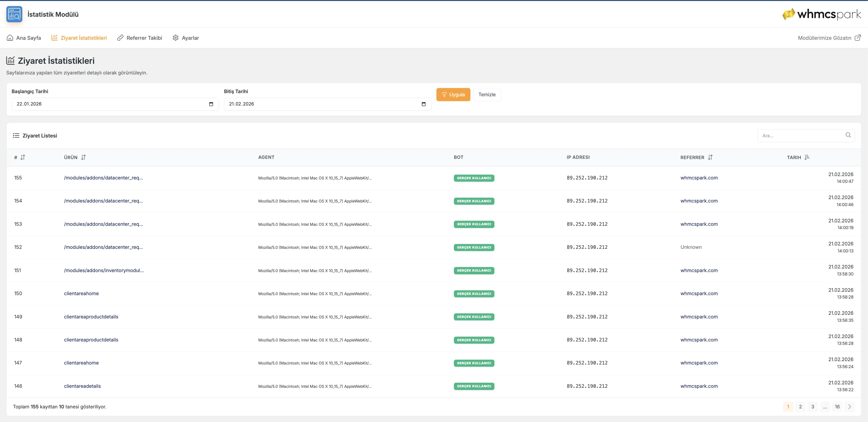The width and height of the screenshot is (868, 422).
Task: Click clientareahome in row 147
Action: click(81, 363)
